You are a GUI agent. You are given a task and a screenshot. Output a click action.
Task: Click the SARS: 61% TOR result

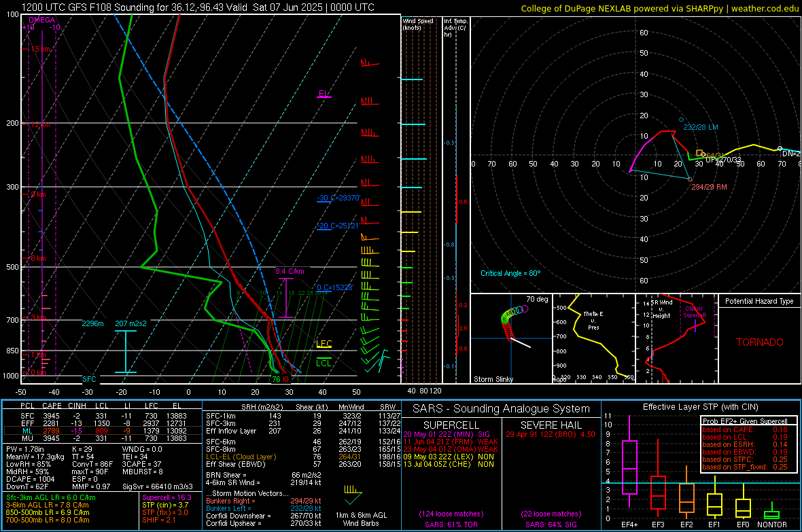[451, 525]
